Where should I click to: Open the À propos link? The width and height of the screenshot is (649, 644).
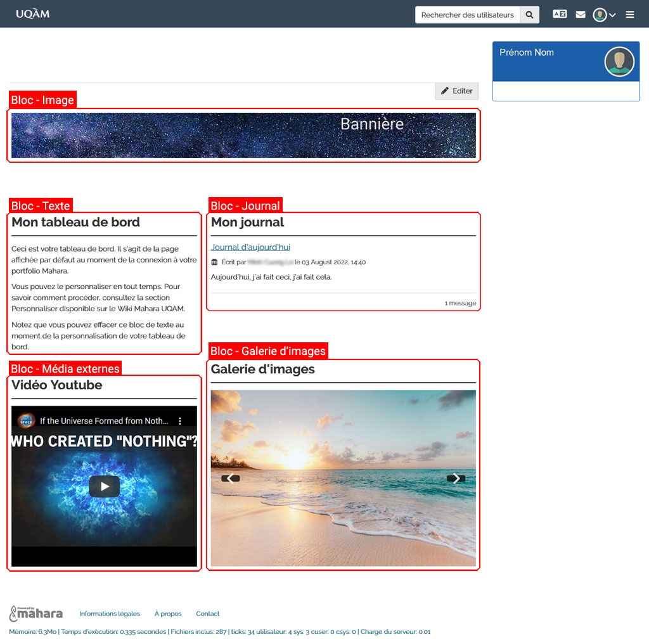[168, 614]
